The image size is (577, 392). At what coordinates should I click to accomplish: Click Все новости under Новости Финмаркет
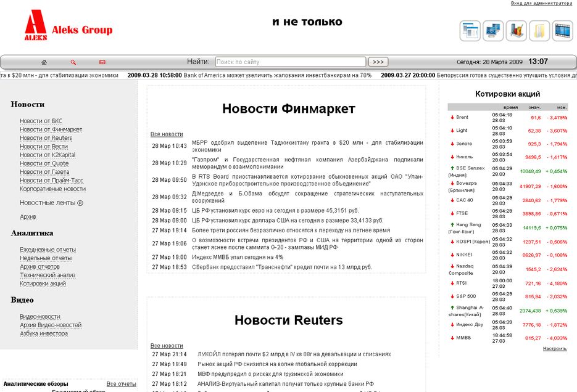point(167,134)
